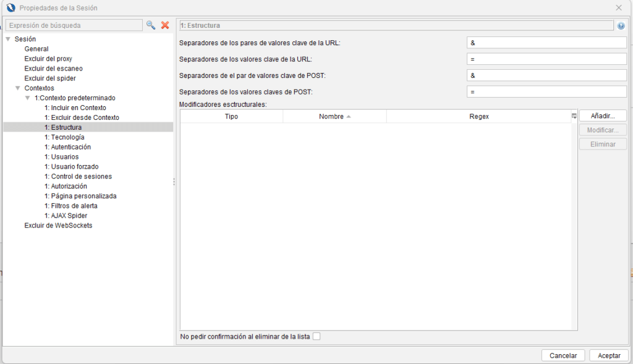Click the search magnifier icon
Viewport: 633px width, 364px height.
point(151,25)
